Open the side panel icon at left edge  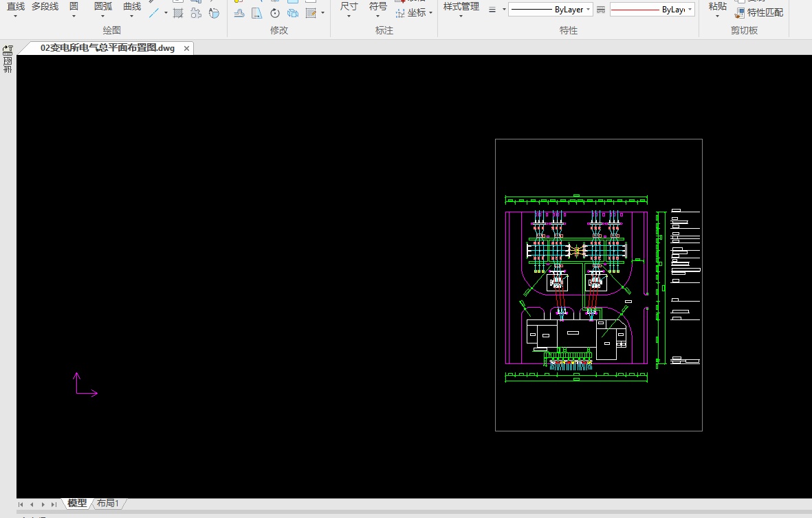(8, 50)
